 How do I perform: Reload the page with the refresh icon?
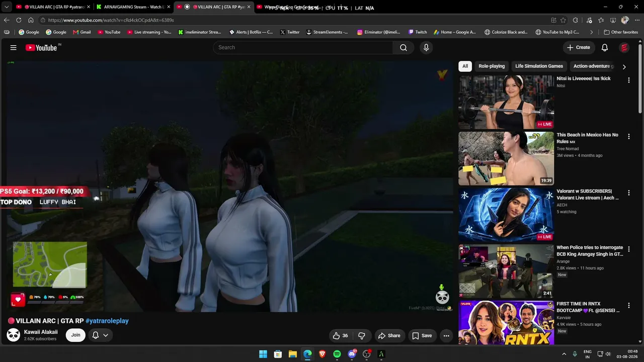(19, 20)
